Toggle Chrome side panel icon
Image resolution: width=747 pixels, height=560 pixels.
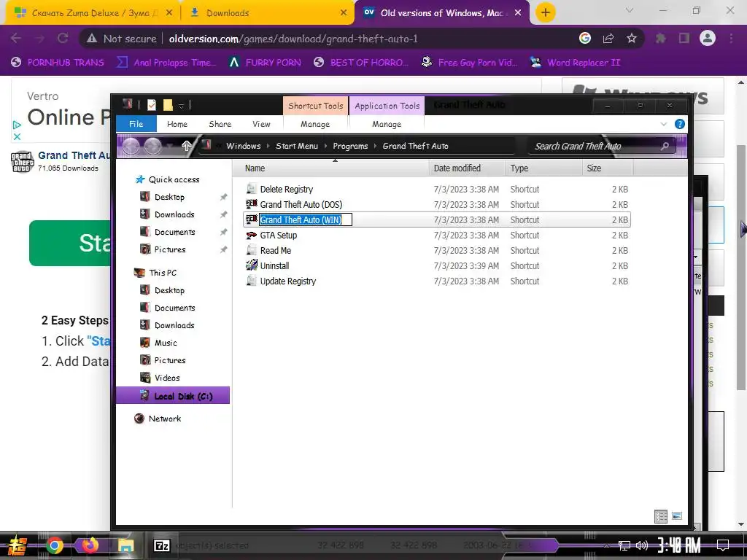click(684, 39)
